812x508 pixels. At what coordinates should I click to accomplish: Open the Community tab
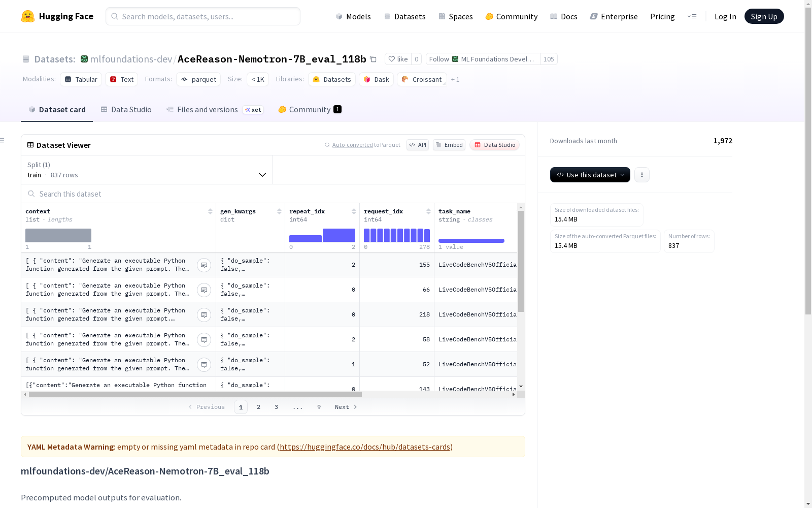(x=310, y=110)
